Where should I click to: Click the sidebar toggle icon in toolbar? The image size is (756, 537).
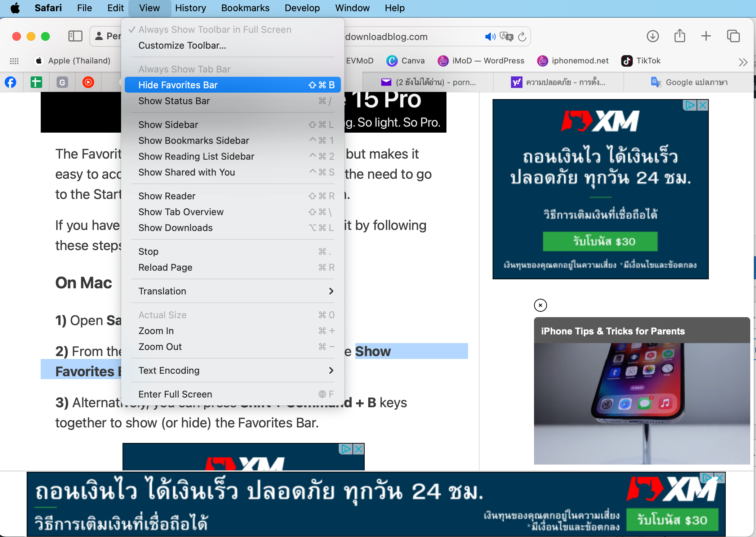[x=75, y=36]
